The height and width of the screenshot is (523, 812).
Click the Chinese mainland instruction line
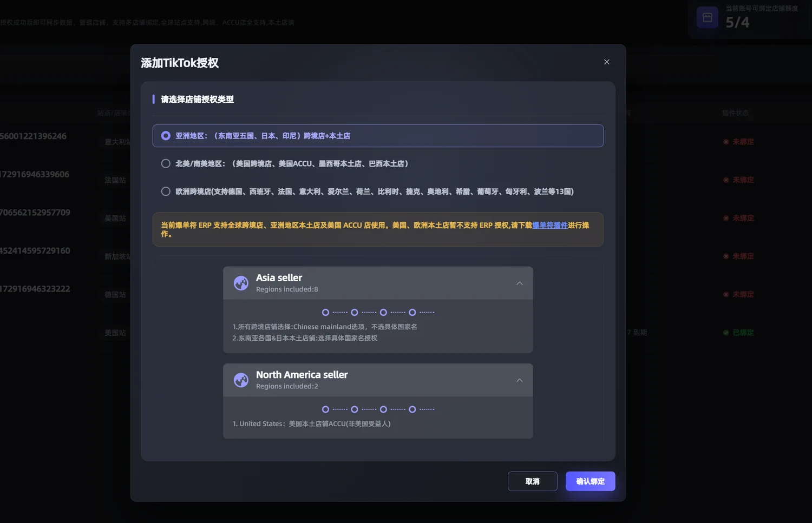[x=325, y=327]
